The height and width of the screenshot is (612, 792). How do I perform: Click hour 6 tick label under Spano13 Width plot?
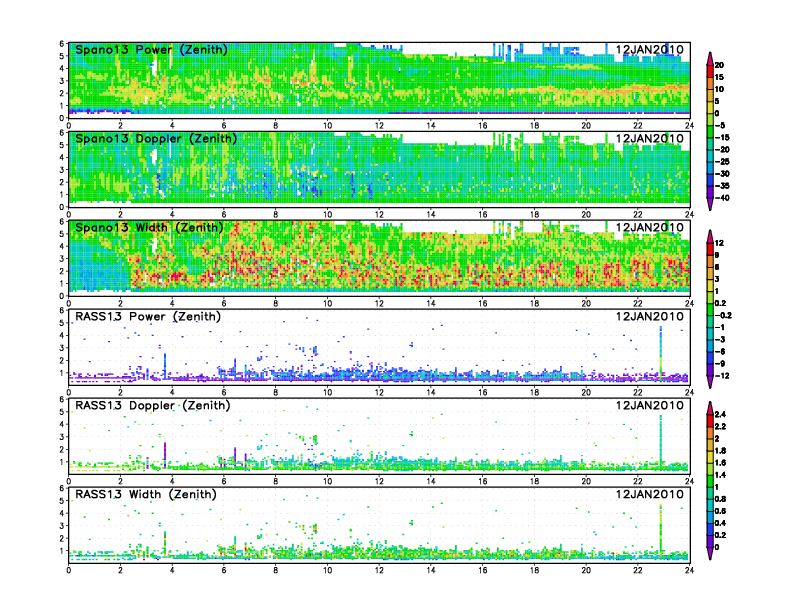(x=224, y=303)
